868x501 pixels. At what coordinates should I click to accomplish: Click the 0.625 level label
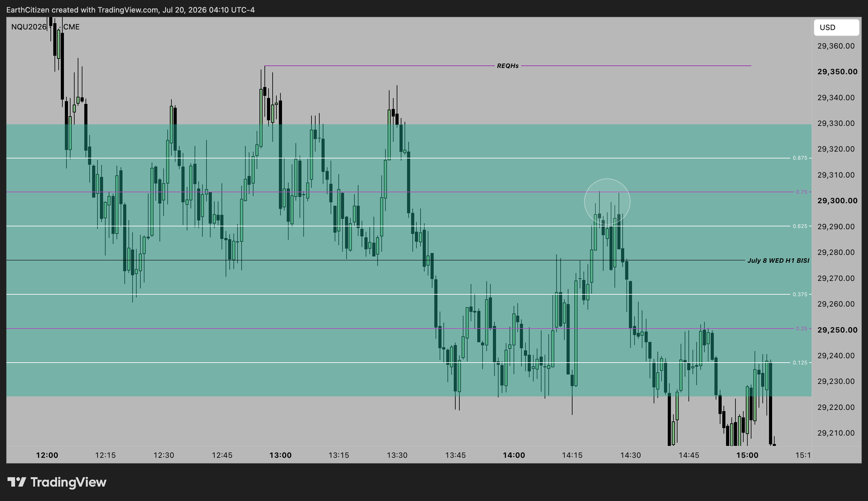point(799,226)
